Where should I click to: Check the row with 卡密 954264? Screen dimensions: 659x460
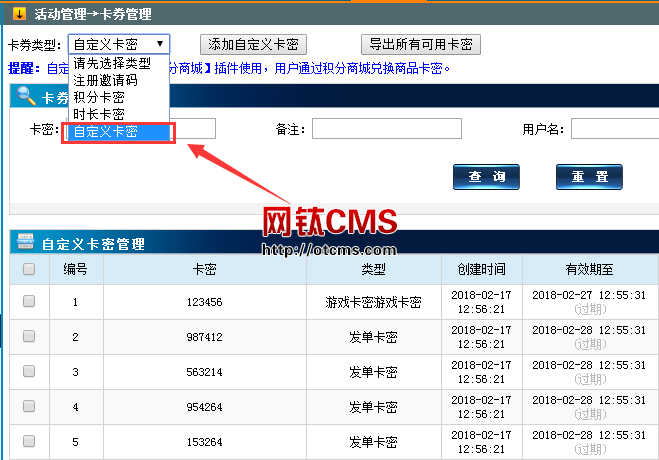(x=29, y=406)
